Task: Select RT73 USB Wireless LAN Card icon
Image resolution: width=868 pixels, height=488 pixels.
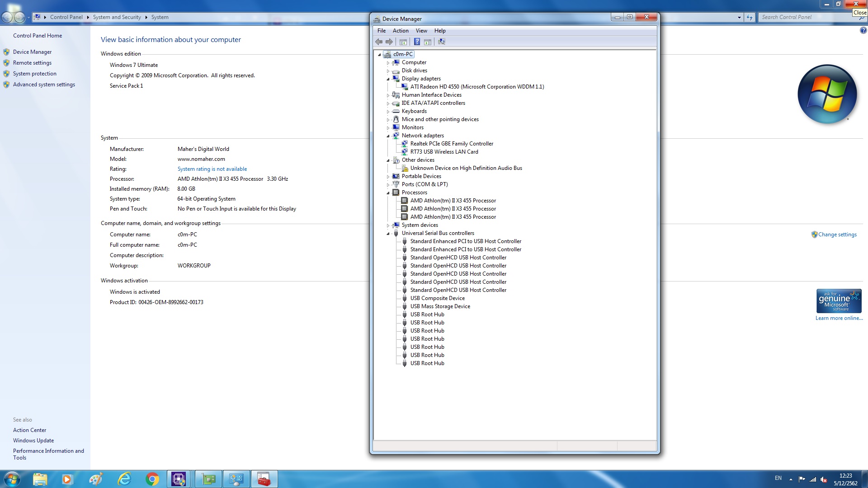Action: coord(405,152)
